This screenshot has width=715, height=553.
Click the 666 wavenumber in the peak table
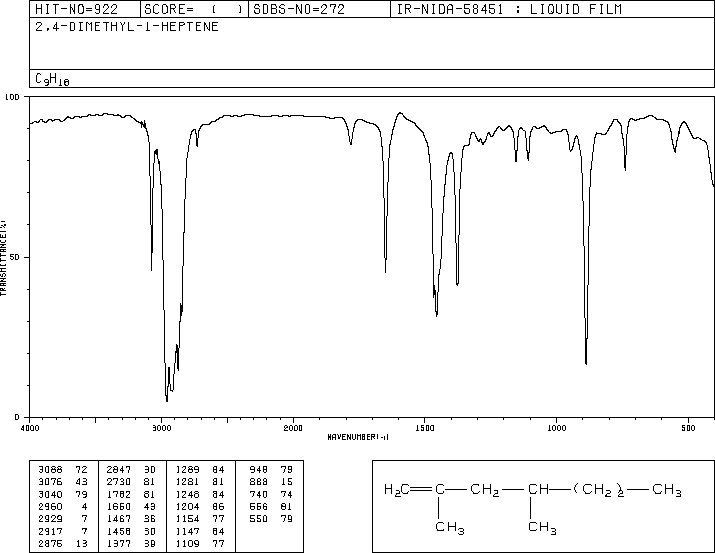259,506
